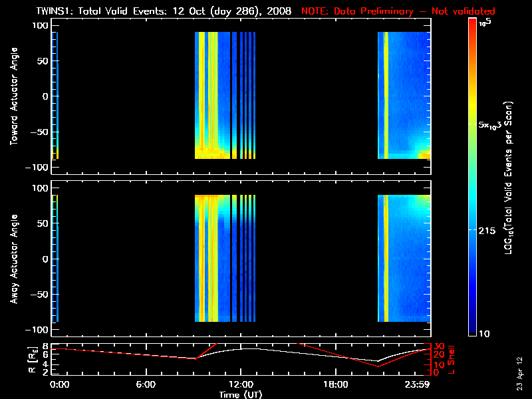
Task: Click the red top of the color bar
Action: coord(472,24)
